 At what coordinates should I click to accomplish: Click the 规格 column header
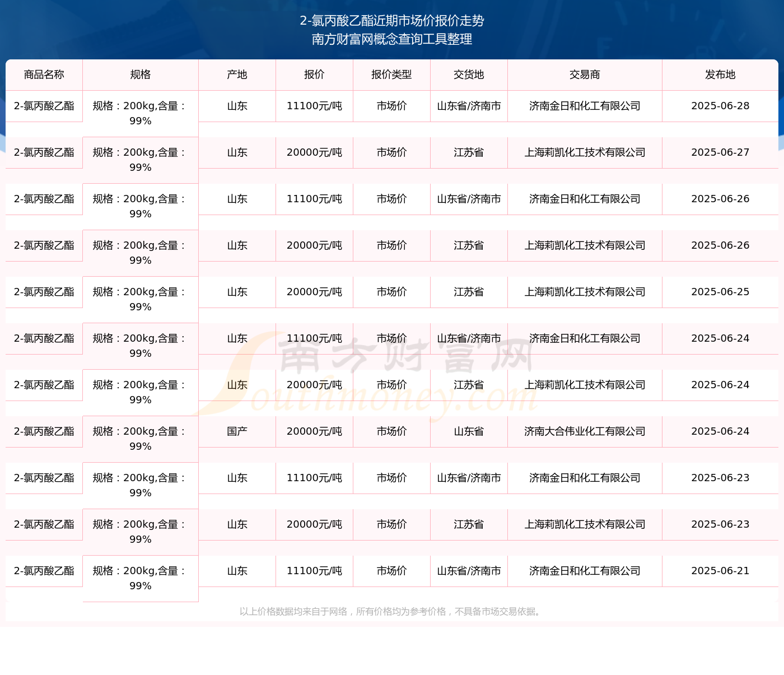pos(141,75)
